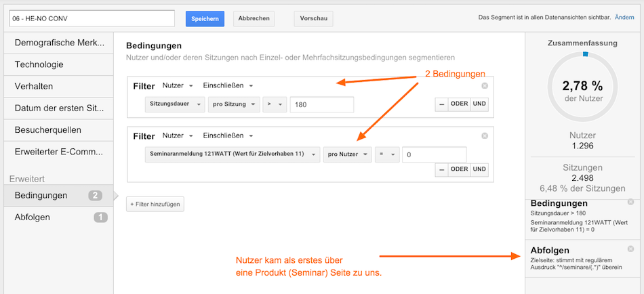This screenshot has height=294, width=644.
Task: Click minus button in Sitzungsdauer filter row
Action: (441, 104)
